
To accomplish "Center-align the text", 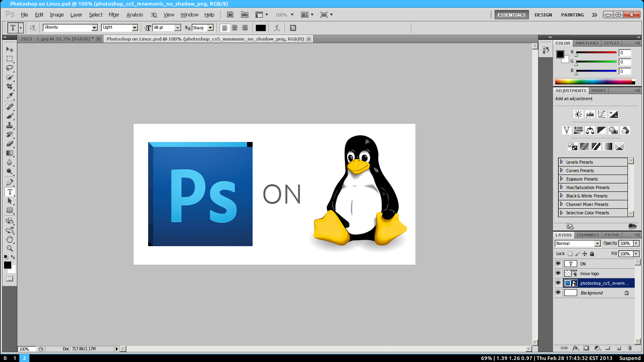I will 235,28.
